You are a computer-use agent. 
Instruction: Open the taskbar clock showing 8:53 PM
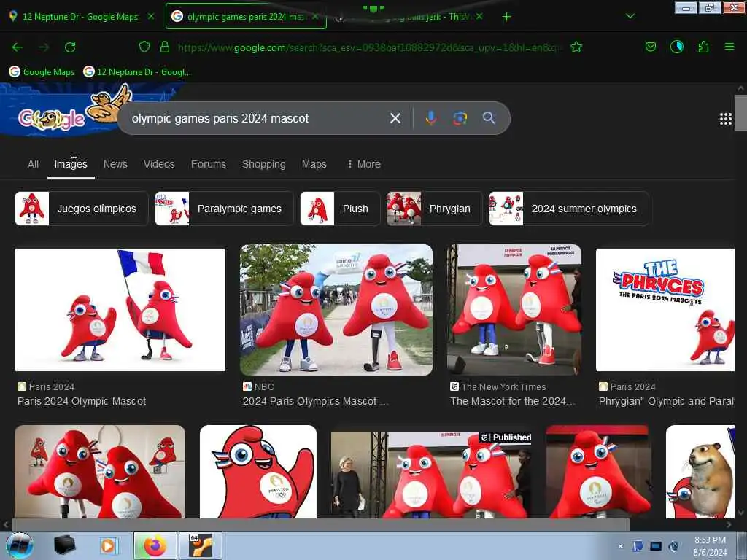click(711, 546)
